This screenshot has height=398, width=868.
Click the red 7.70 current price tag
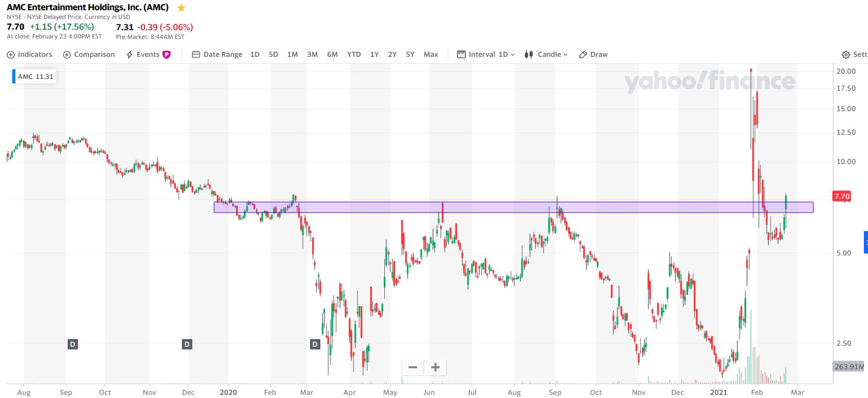pyautogui.click(x=842, y=196)
